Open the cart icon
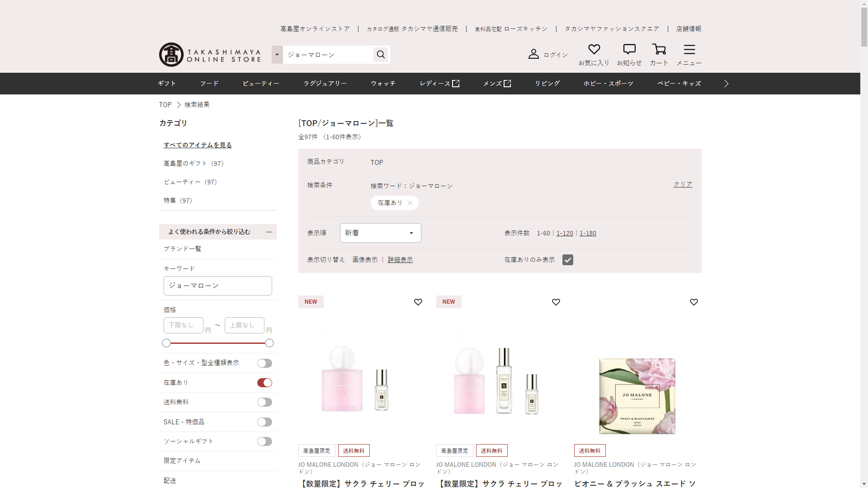 659,49
